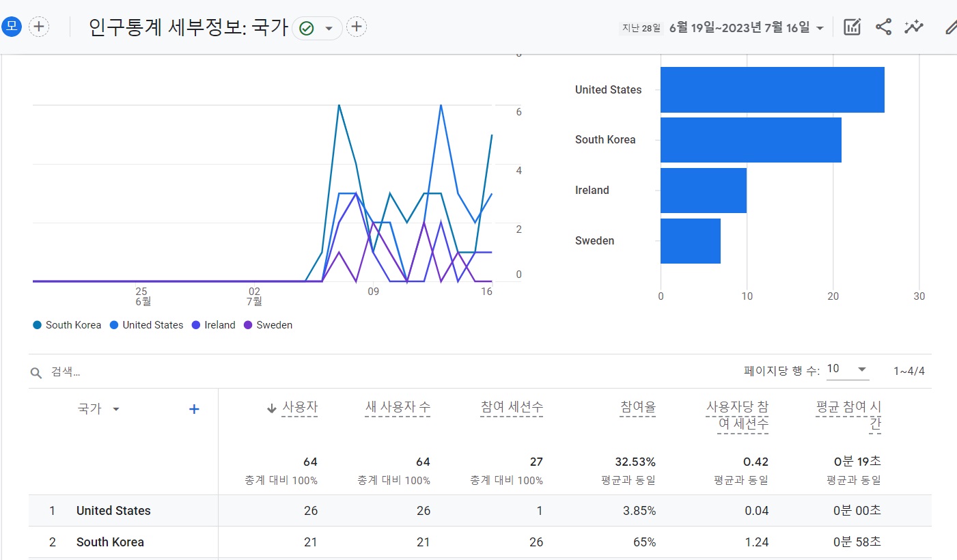The image size is (957, 560).
Task: Open the Insights sparkle icon
Action: [914, 27]
